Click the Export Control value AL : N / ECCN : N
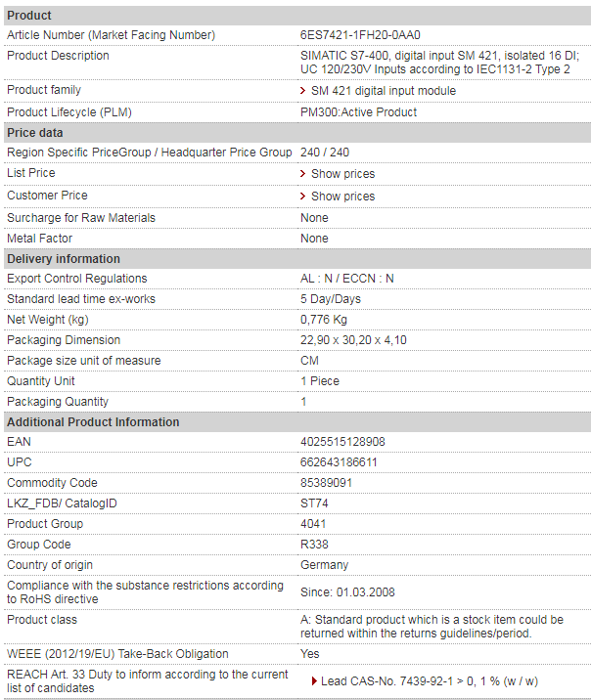Screen dimensions: 591x700 pyautogui.click(x=347, y=279)
